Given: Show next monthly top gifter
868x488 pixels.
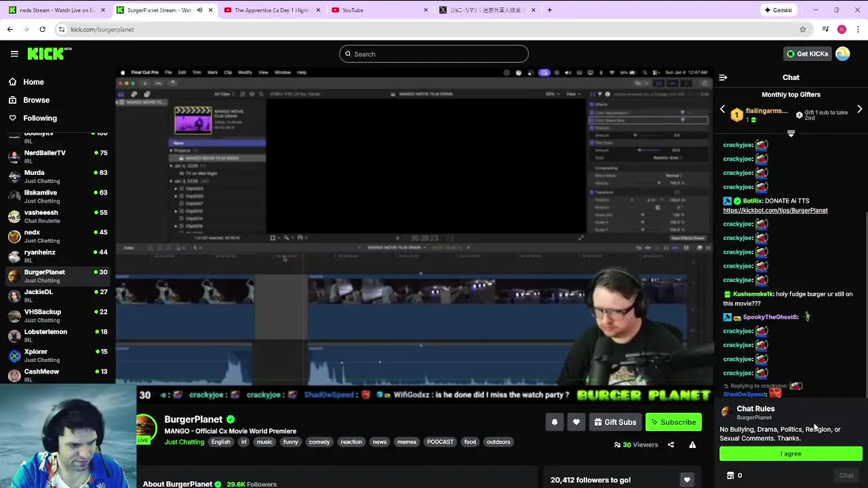Looking at the screenshot, I should click(x=859, y=109).
